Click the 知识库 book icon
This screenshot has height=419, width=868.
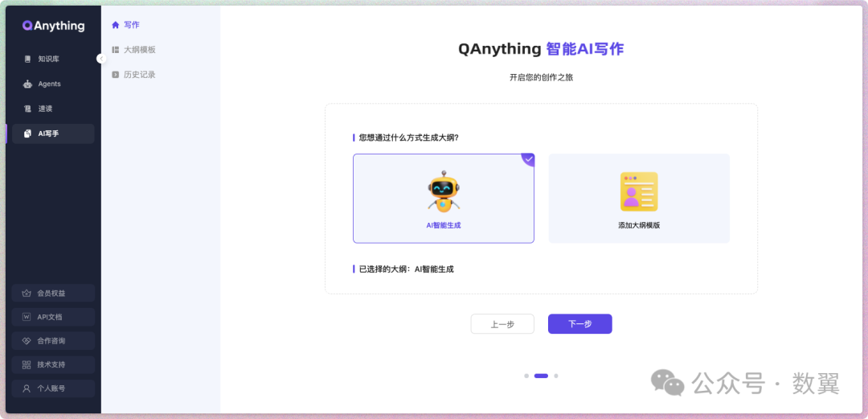[x=27, y=59]
